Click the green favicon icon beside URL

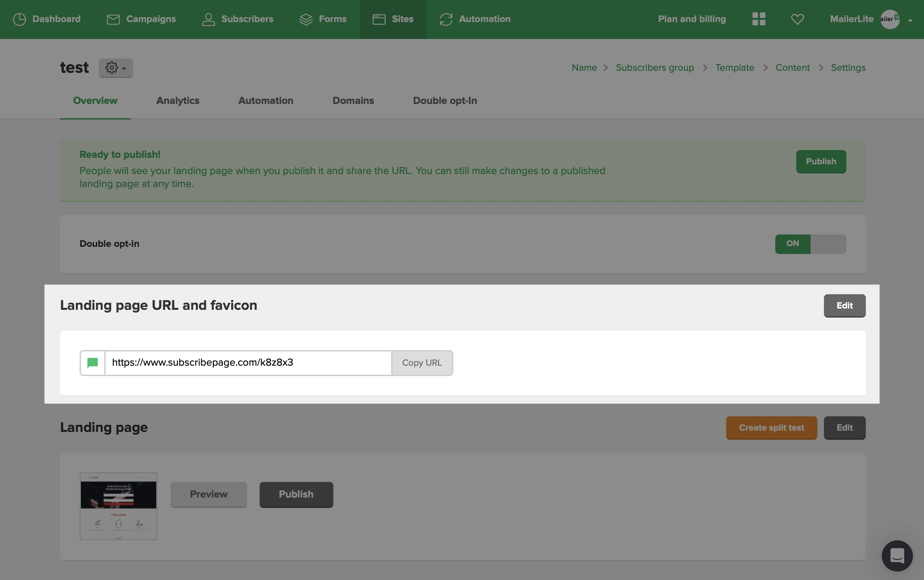(x=93, y=362)
